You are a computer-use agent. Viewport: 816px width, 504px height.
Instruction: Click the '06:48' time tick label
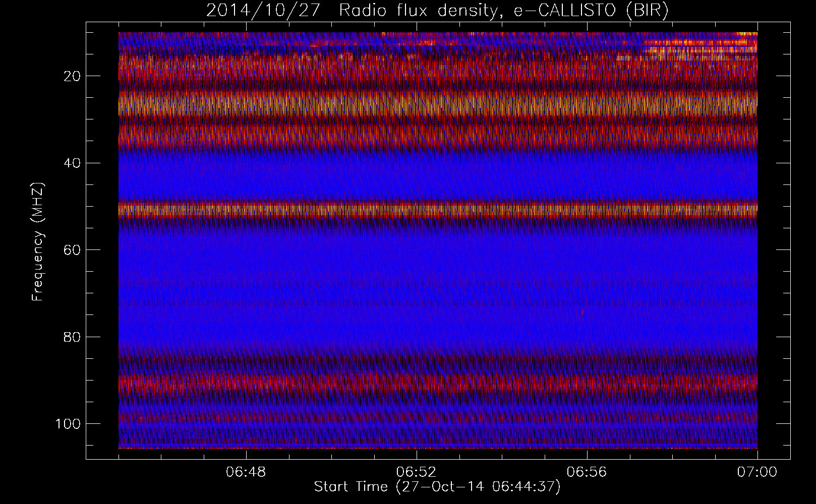tap(246, 472)
